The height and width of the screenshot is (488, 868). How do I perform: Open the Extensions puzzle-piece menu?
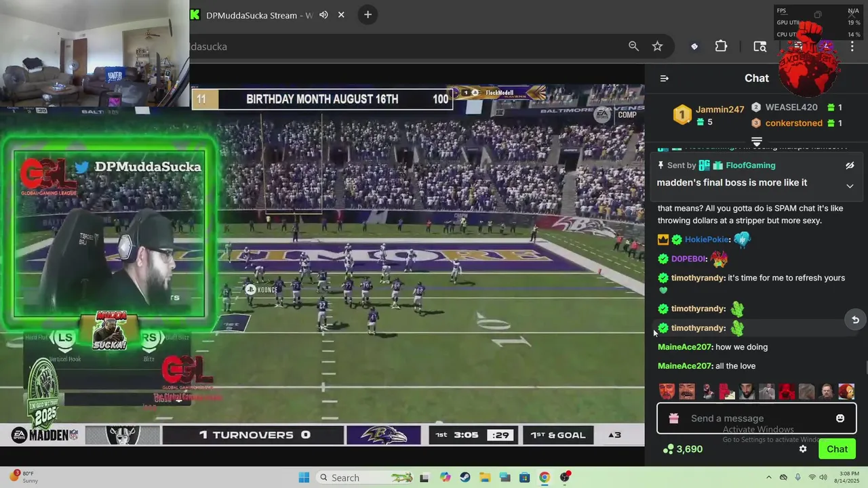pyautogui.click(x=721, y=46)
